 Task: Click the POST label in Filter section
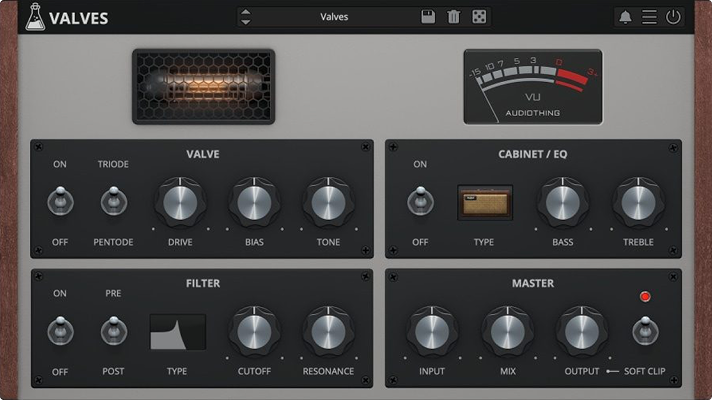[113, 371]
